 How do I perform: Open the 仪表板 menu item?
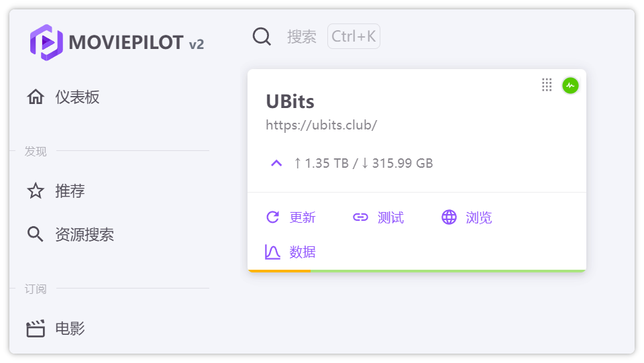coord(77,97)
